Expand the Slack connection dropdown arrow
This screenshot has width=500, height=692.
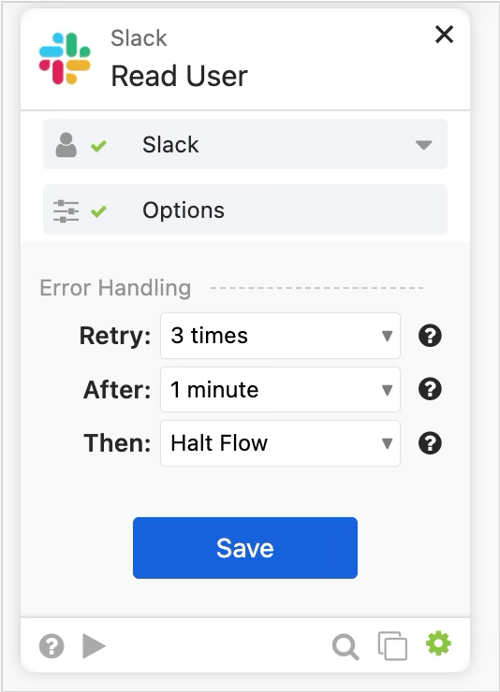(424, 145)
